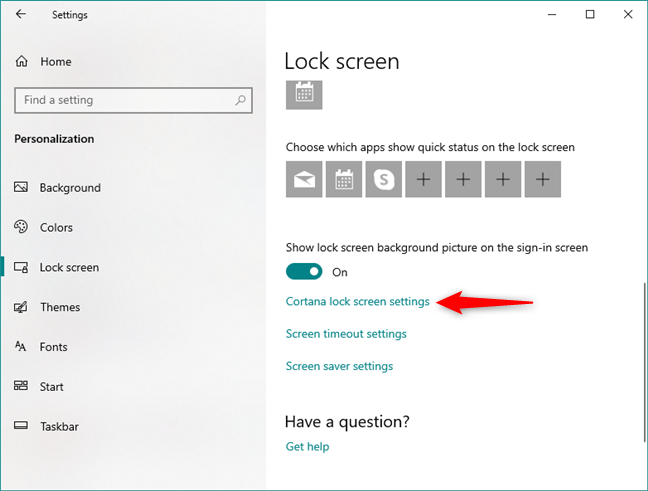
Task: Click the search magnifier icon
Action: click(240, 100)
